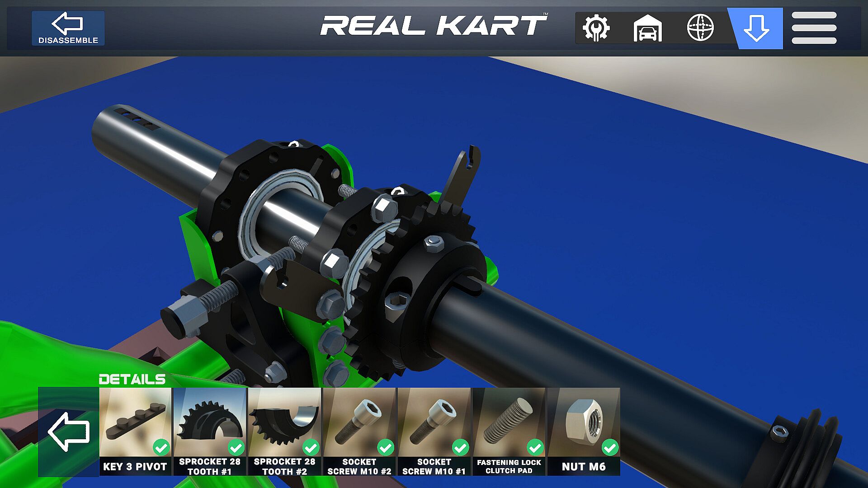
Task: Click the Disassemble back arrow button
Action: click(68, 28)
